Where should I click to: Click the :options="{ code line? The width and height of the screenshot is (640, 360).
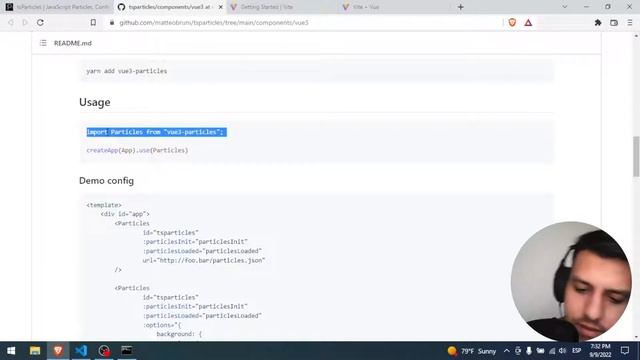[x=162, y=325]
